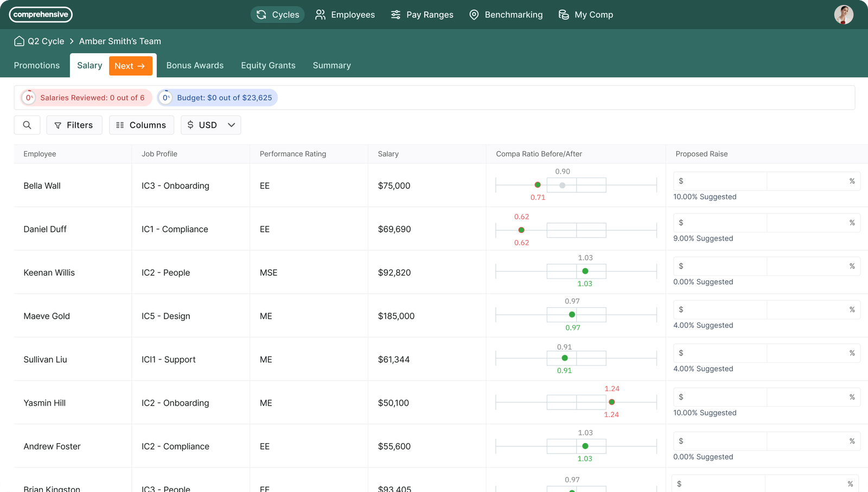Open the Filters dropdown panel
This screenshot has width=868, height=492.
point(74,125)
